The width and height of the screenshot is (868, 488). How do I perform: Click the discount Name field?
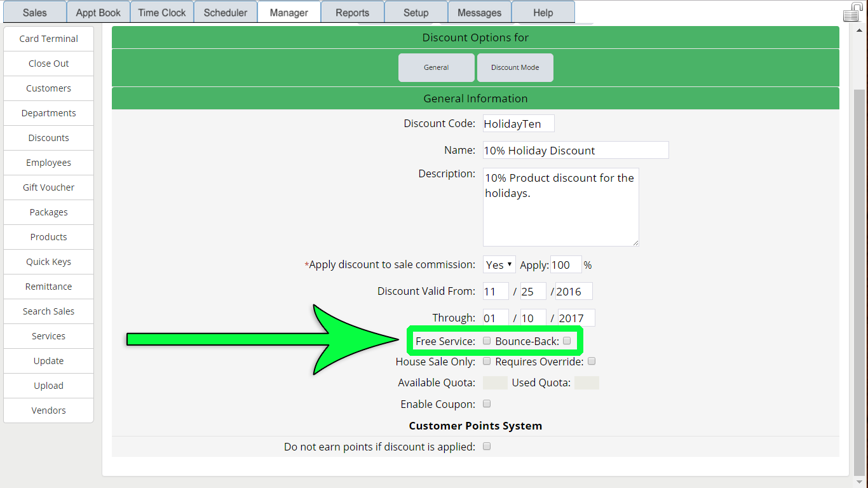click(576, 150)
